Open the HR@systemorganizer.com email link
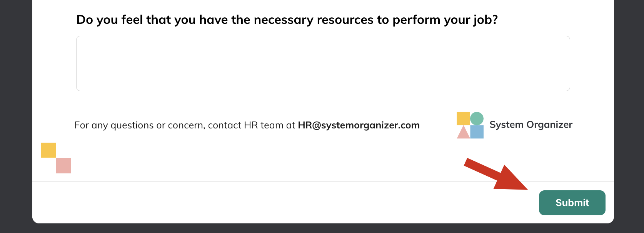This screenshot has width=644, height=233. coord(359,125)
